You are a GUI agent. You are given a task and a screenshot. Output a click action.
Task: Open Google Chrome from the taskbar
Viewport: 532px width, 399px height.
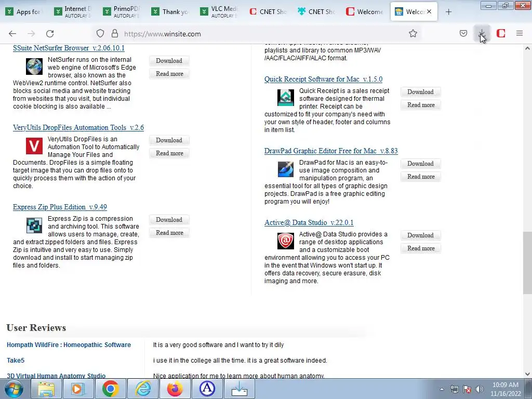111,389
